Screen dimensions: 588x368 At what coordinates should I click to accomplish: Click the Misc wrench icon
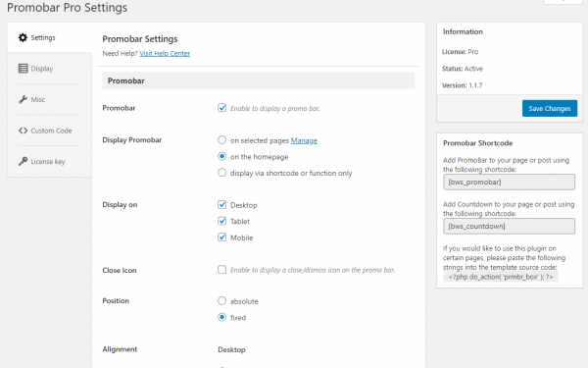23,99
